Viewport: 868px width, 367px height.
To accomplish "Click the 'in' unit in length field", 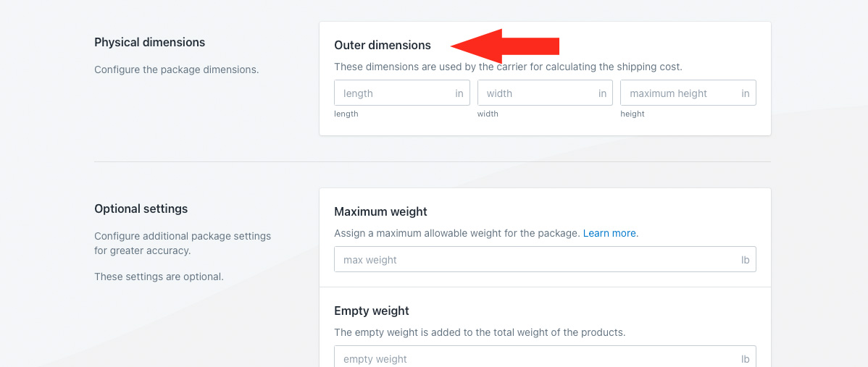I will 459,93.
